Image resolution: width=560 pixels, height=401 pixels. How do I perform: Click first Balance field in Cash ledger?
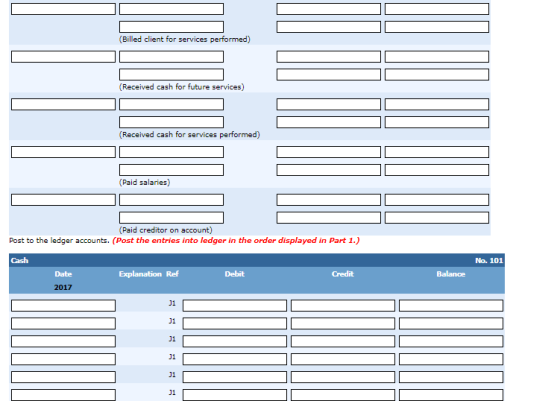click(x=451, y=305)
